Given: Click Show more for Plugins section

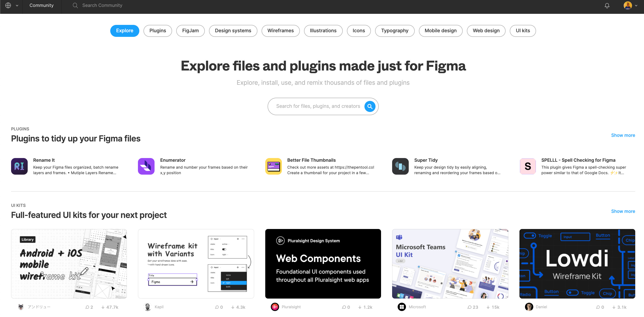Looking at the screenshot, I should (623, 135).
